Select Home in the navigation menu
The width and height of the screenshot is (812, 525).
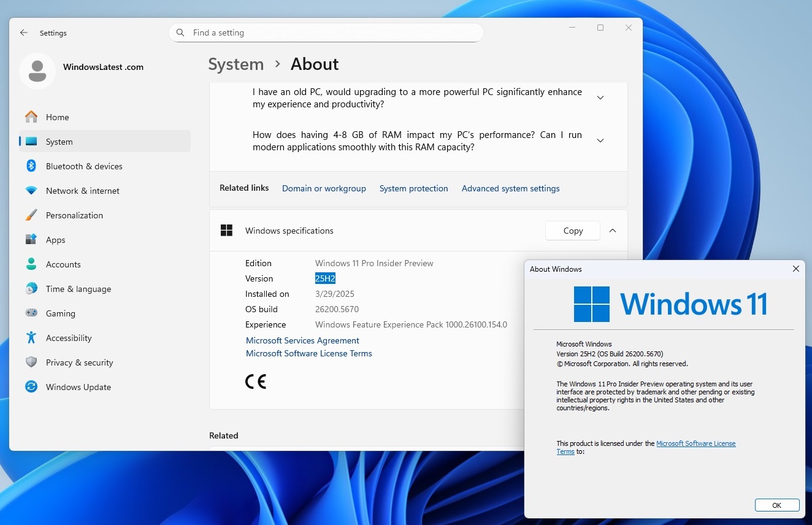[57, 117]
